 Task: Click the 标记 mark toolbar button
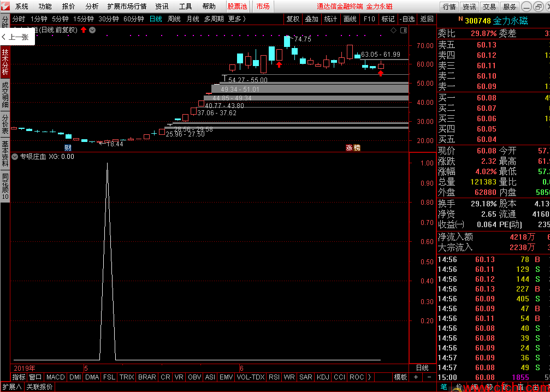(x=388, y=19)
